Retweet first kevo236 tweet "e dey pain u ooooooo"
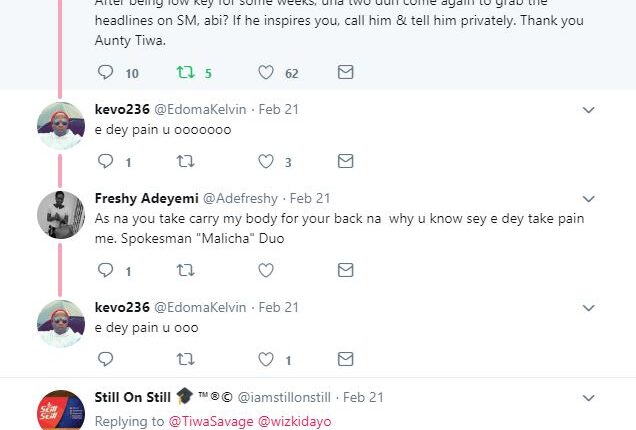The width and height of the screenshot is (636, 430). click(186, 161)
